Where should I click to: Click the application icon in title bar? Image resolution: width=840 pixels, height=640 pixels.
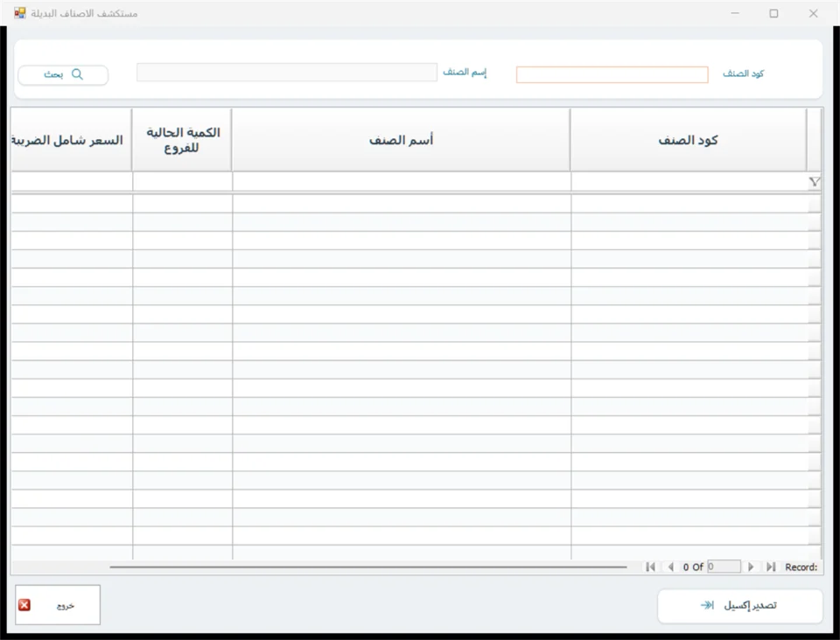click(20, 13)
